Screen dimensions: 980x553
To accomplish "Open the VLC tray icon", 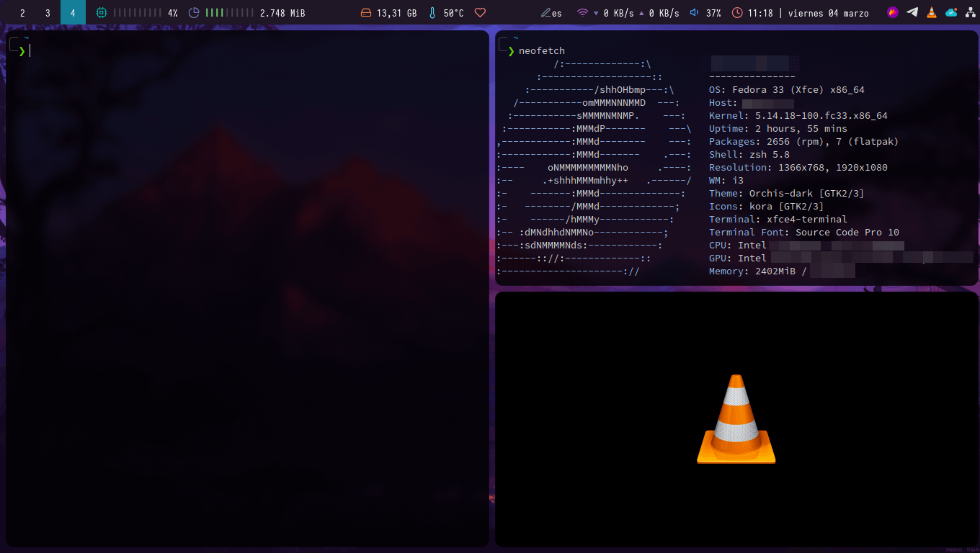I will pos(932,12).
